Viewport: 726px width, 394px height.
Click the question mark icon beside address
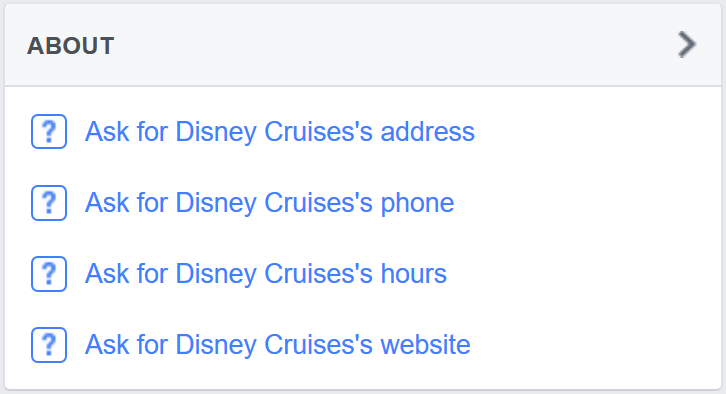pos(49,131)
